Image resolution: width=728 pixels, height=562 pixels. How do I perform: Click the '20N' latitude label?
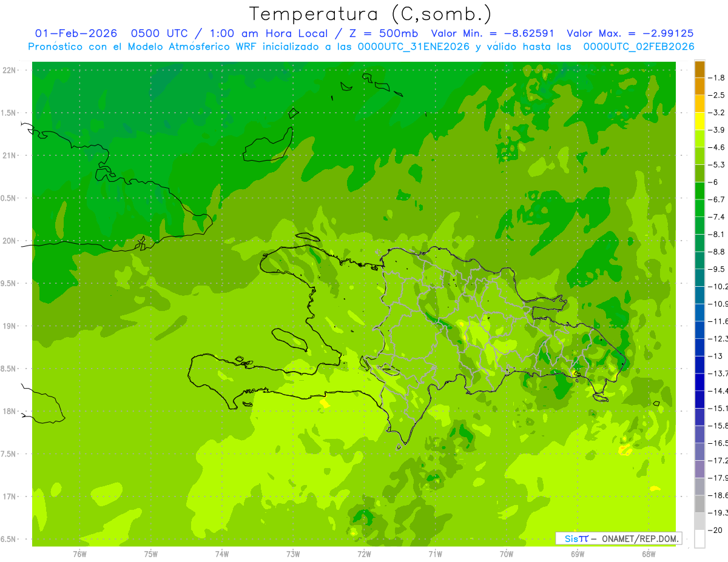[x=10, y=241]
